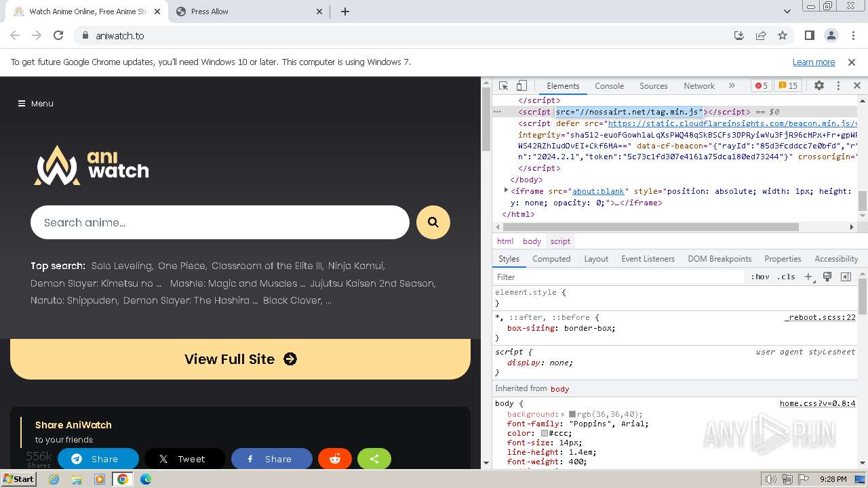Select the Styles pane tab
This screenshot has width=868, height=488.
(509, 259)
